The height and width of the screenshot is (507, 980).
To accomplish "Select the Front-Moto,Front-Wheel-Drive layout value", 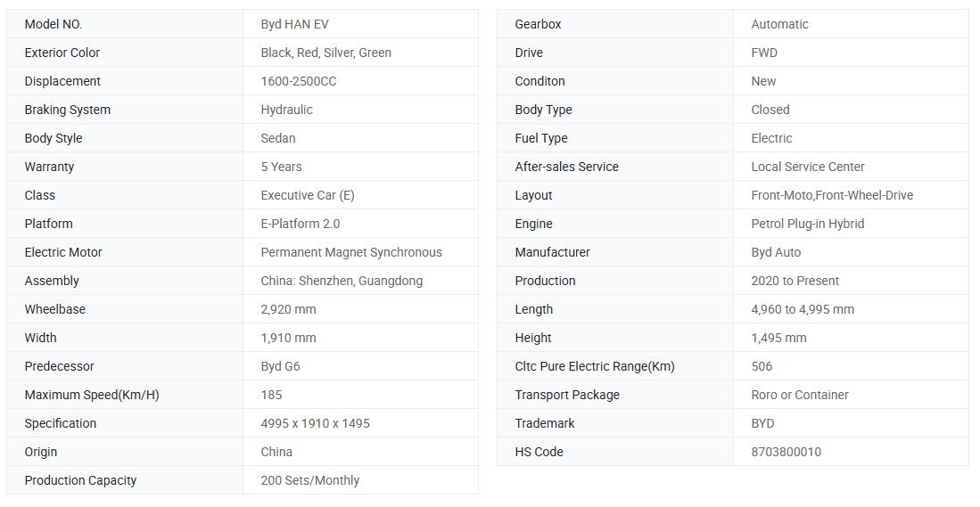I will 832,195.
